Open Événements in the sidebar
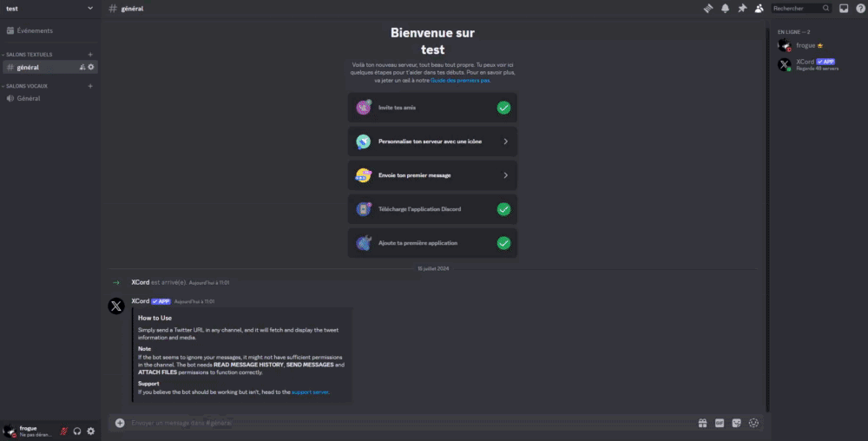The width and height of the screenshot is (868, 441). (x=35, y=30)
